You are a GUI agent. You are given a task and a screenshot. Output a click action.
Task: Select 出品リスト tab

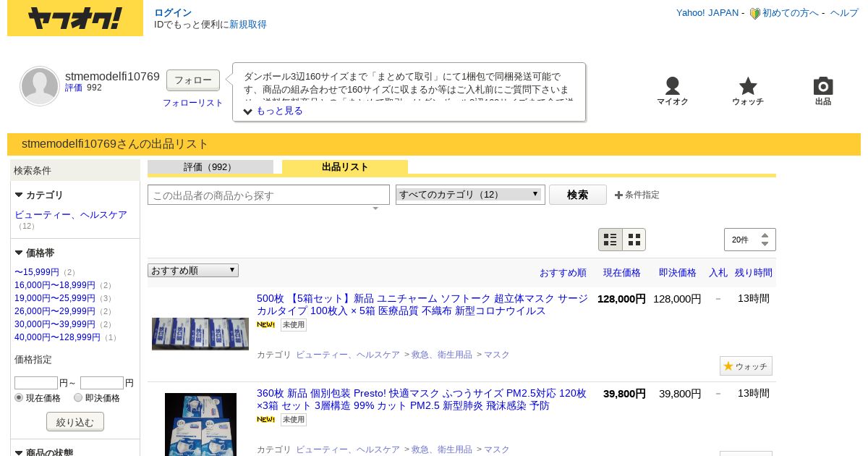click(x=345, y=167)
